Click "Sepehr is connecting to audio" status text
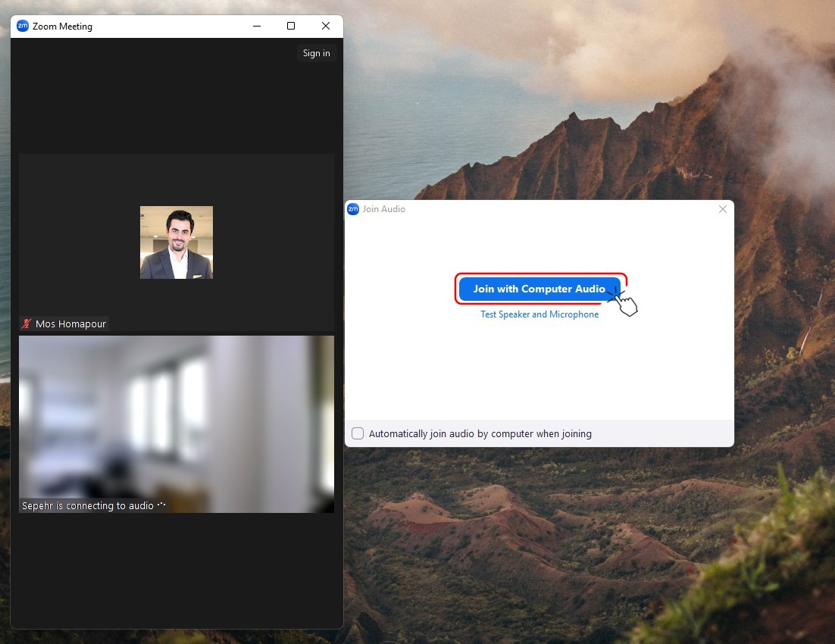 coord(87,505)
